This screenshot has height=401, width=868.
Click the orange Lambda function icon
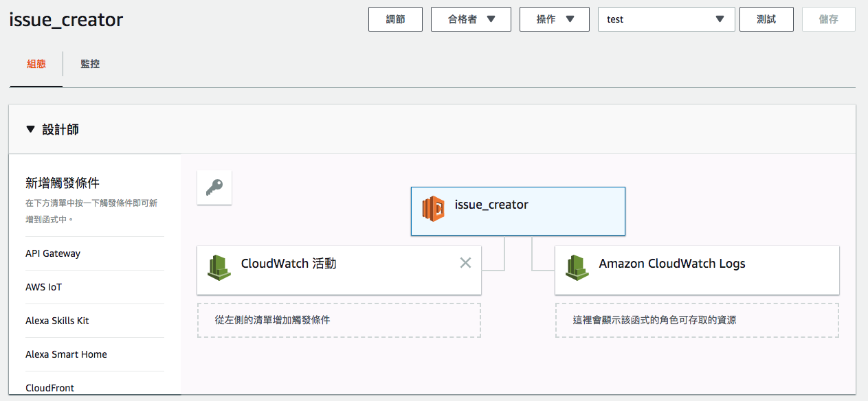(x=434, y=208)
